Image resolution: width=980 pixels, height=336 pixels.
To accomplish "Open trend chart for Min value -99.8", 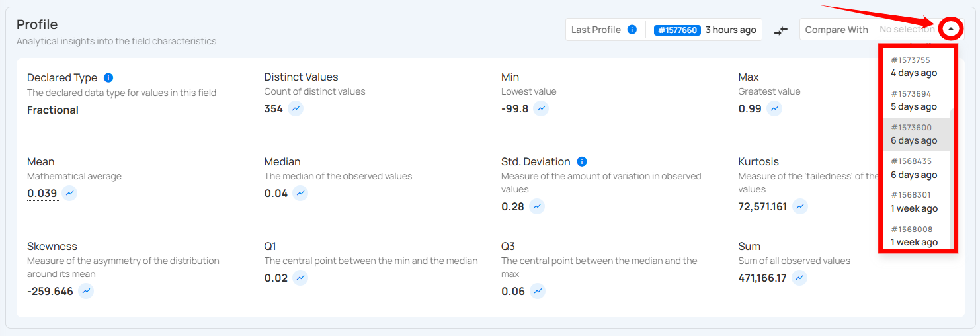I will pyautogui.click(x=541, y=108).
